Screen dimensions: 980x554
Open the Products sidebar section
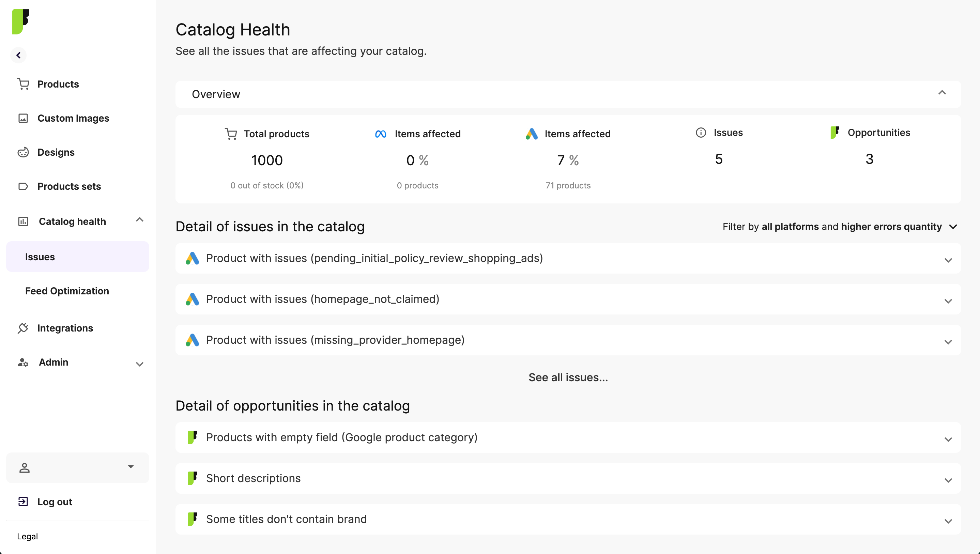(x=58, y=84)
